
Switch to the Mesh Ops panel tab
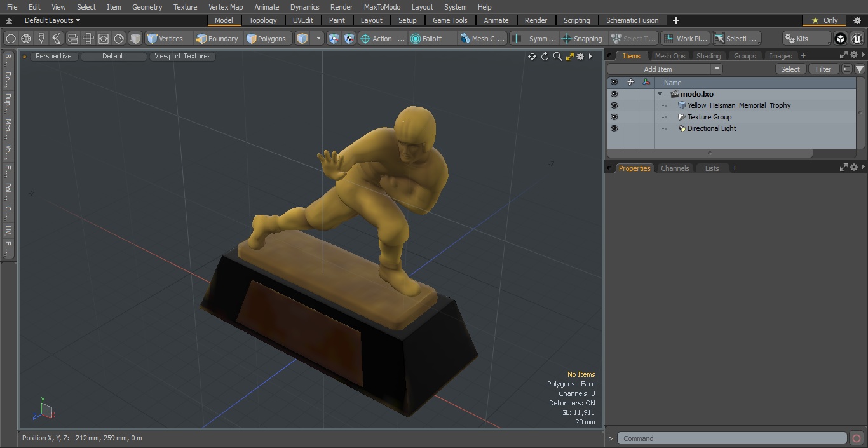click(x=670, y=56)
